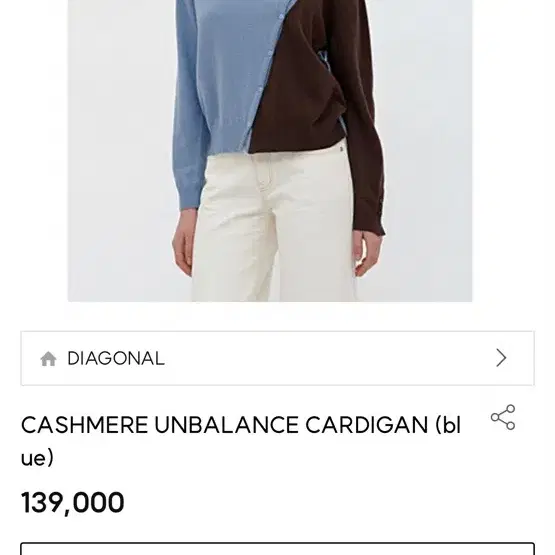Tap the 139,000 price label
The width and height of the screenshot is (555, 555).
[73, 502]
